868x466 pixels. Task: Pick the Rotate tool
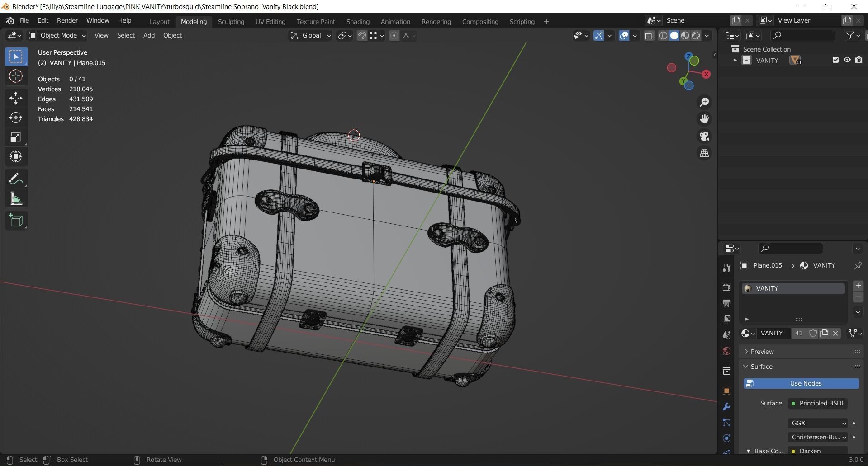click(x=16, y=118)
